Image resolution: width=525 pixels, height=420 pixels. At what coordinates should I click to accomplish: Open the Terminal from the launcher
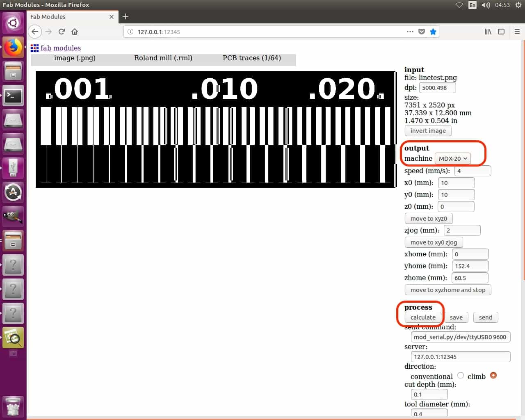(13, 96)
